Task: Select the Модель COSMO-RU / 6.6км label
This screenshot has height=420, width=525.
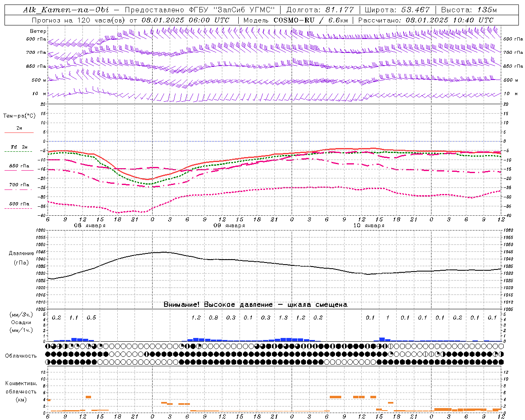Action: pos(296,20)
